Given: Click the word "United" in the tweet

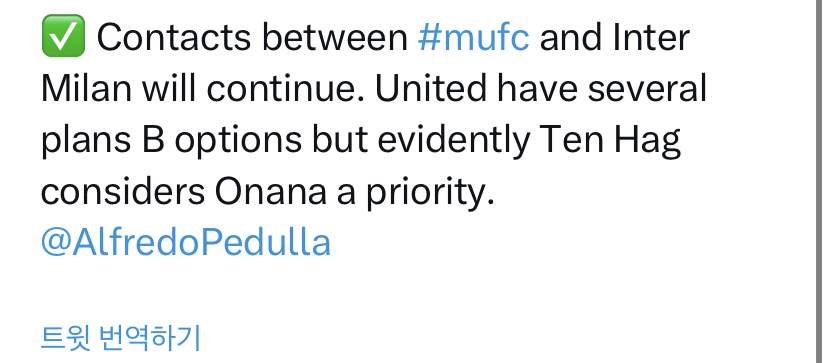Looking at the screenshot, I should coord(430,88).
